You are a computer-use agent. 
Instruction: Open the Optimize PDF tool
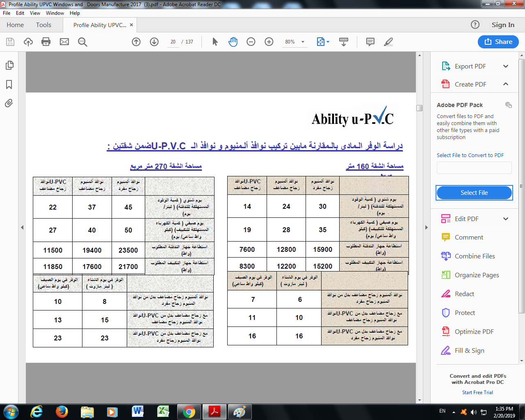pos(474,331)
